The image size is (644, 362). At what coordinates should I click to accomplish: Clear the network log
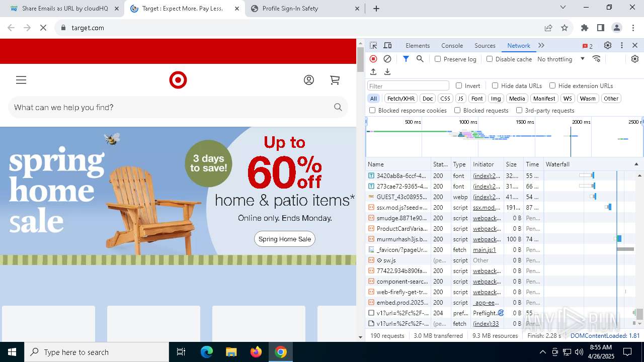tap(387, 59)
